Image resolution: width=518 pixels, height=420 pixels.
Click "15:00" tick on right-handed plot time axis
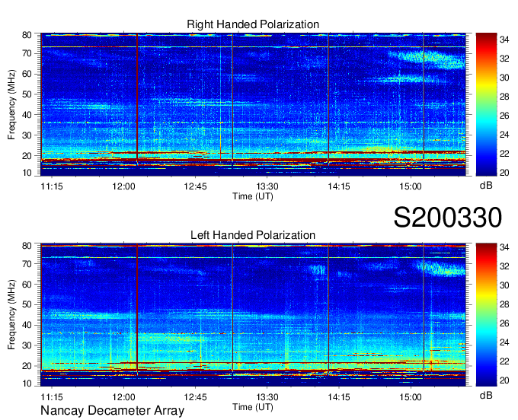coord(411,186)
